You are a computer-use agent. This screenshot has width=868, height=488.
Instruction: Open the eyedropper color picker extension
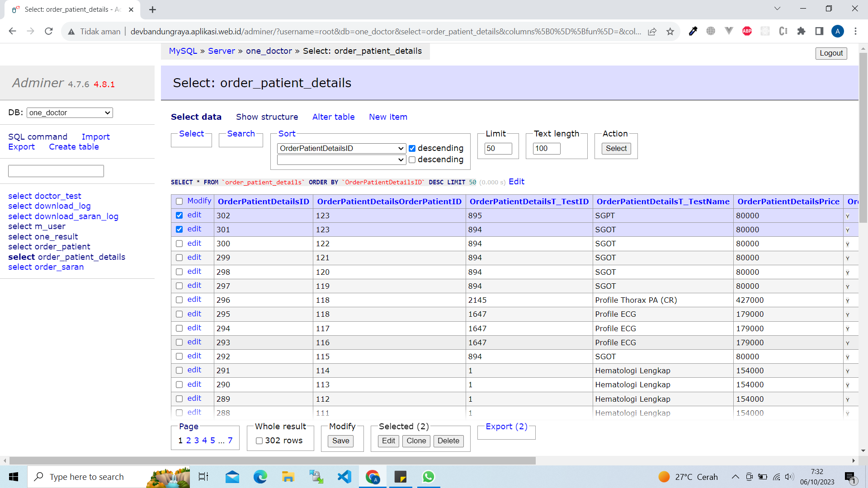pyautogui.click(x=693, y=31)
